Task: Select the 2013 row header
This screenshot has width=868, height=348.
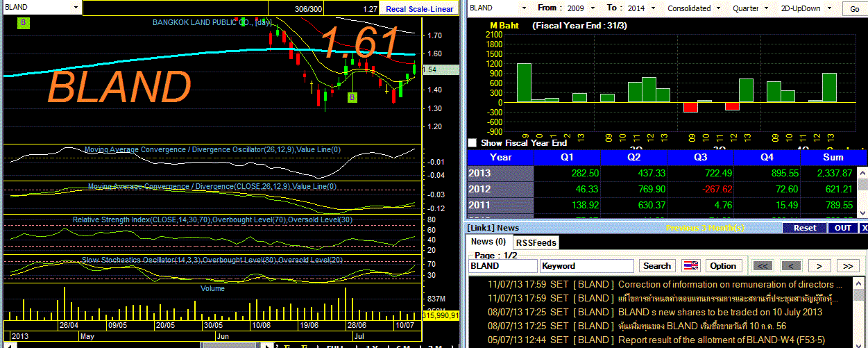Action: (500, 173)
